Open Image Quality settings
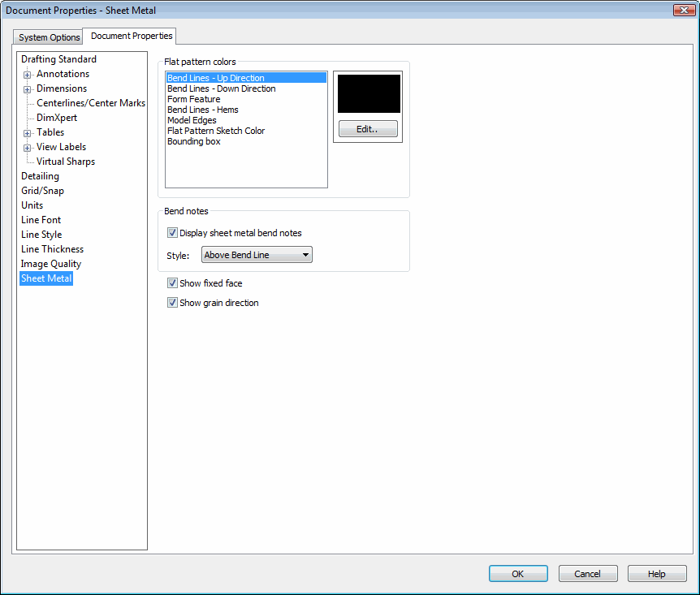700x595 pixels. point(51,265)
